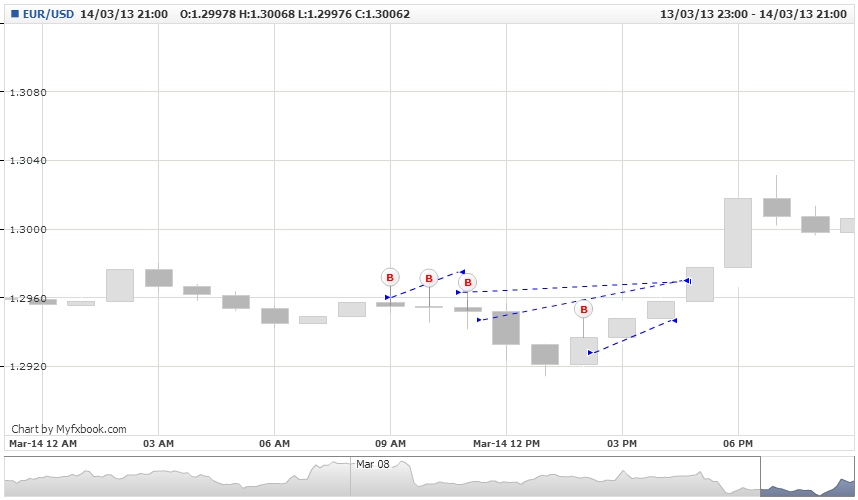Screen dimensions: 858x500
Task: Click the large dark candle at 12 PM
Action: coord(506,328)
